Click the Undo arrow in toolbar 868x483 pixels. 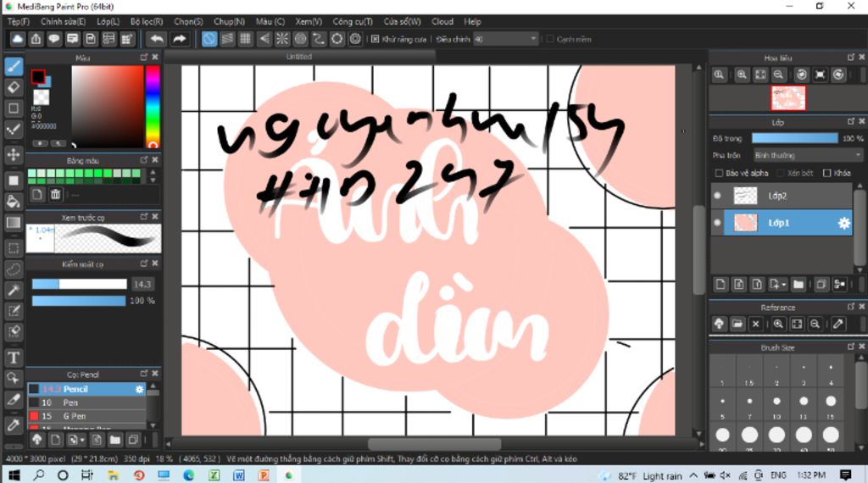tap(157, 39)
